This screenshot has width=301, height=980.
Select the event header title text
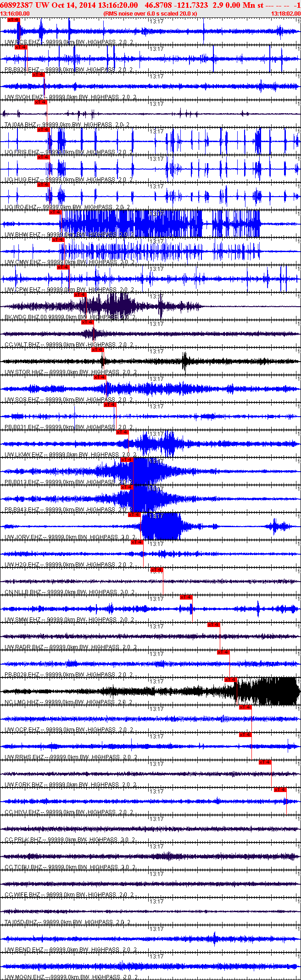click(132, 5)
